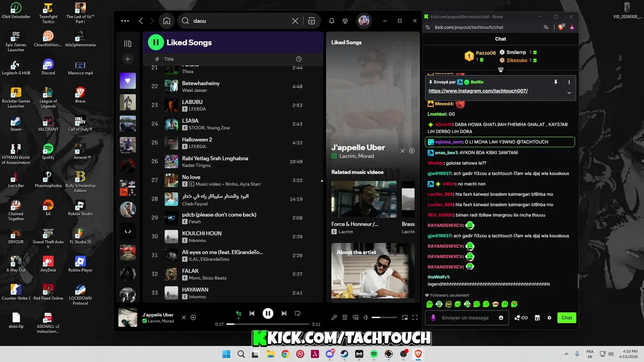Show hidden system tray icons chevron
644x362 pixels.
point(566,354)
